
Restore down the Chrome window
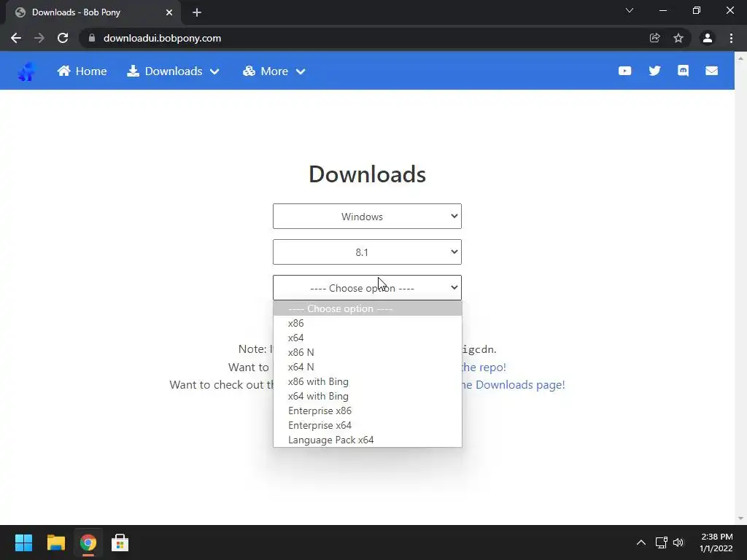coord(697,10)
